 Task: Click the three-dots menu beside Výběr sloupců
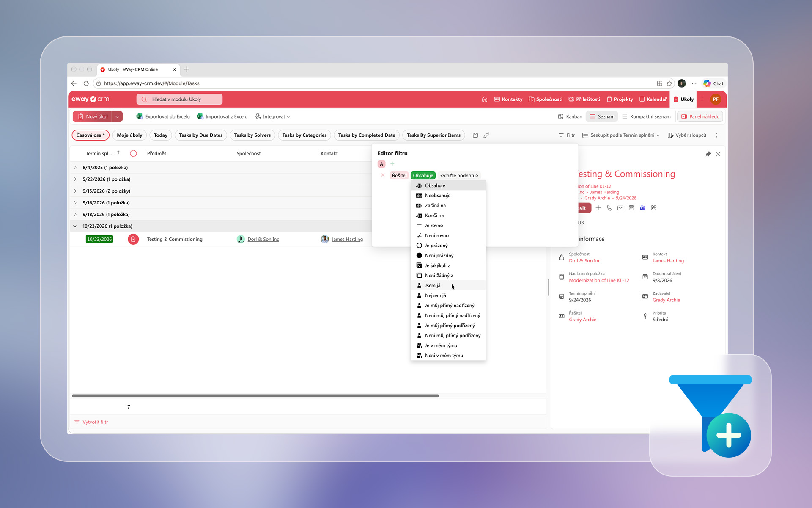tap(716, 135)
